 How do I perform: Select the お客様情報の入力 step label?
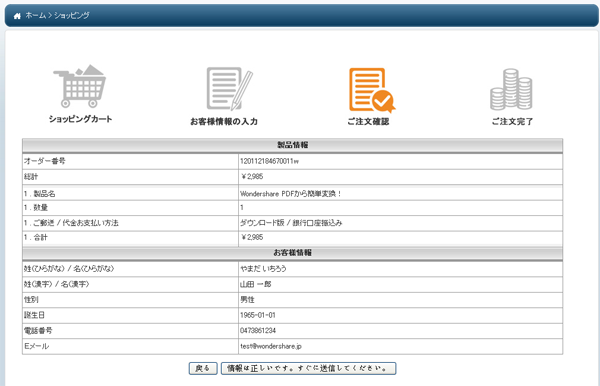(x=224, y=122)
